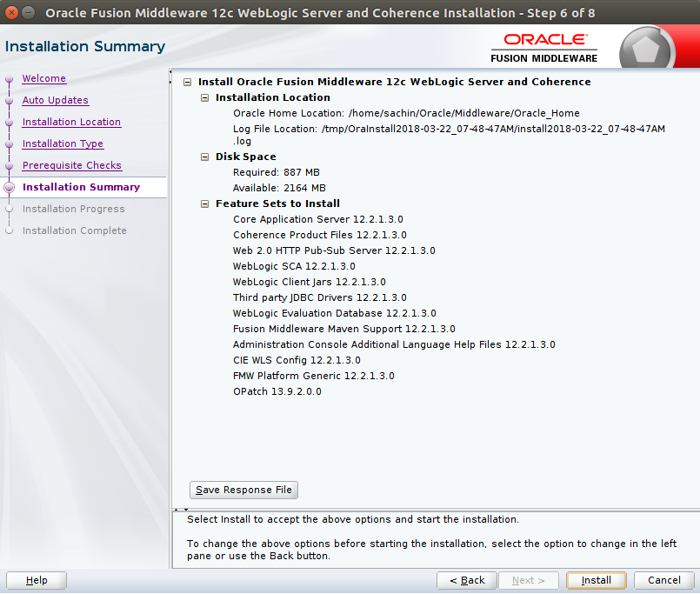Select Web 2.0 HTTP Pub-Sub Server row
The height and width of the screenshot is (594, 700).
[x=334, y=250]
